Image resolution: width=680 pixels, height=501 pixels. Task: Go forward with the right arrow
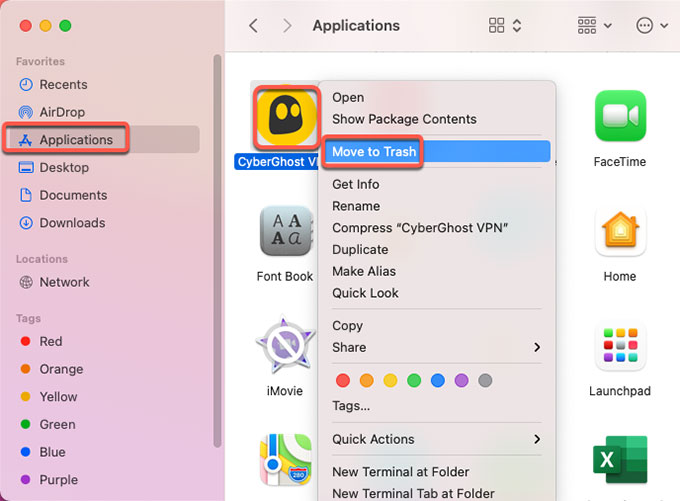(x=287, y=26)
